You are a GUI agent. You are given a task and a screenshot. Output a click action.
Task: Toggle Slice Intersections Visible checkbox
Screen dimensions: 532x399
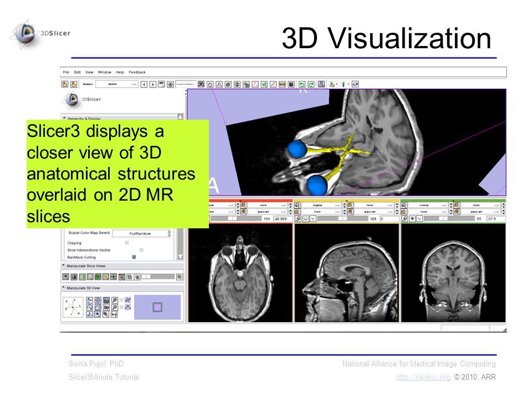click(141, 250)
